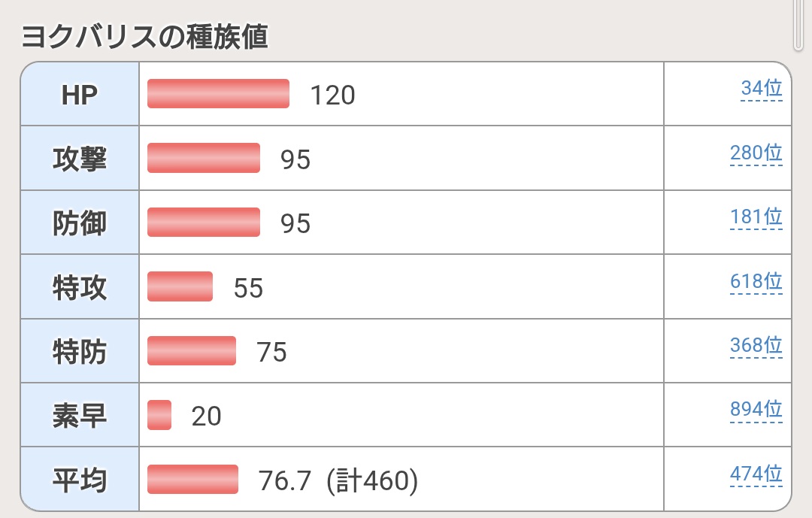Image resolution: width=812 pixels, height=518 pixels.
Task: Select the 特攻 row header
Action: [x=80, y=287]
